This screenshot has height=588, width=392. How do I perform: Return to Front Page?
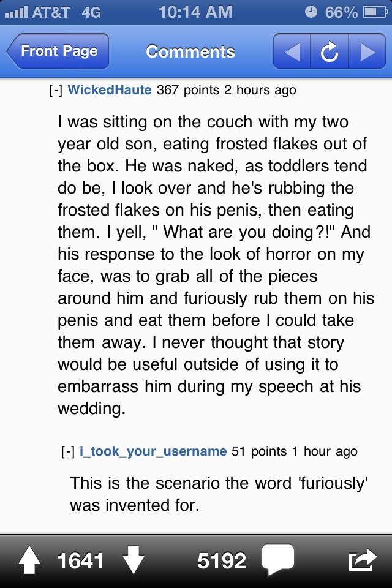click(58, 51)
